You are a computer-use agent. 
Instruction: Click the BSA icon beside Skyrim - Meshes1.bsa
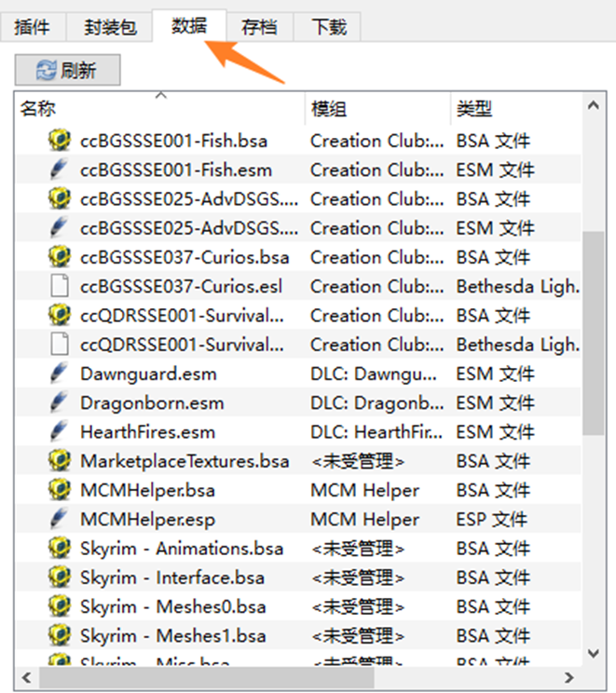pyautogui.click(x=60, y=635)
